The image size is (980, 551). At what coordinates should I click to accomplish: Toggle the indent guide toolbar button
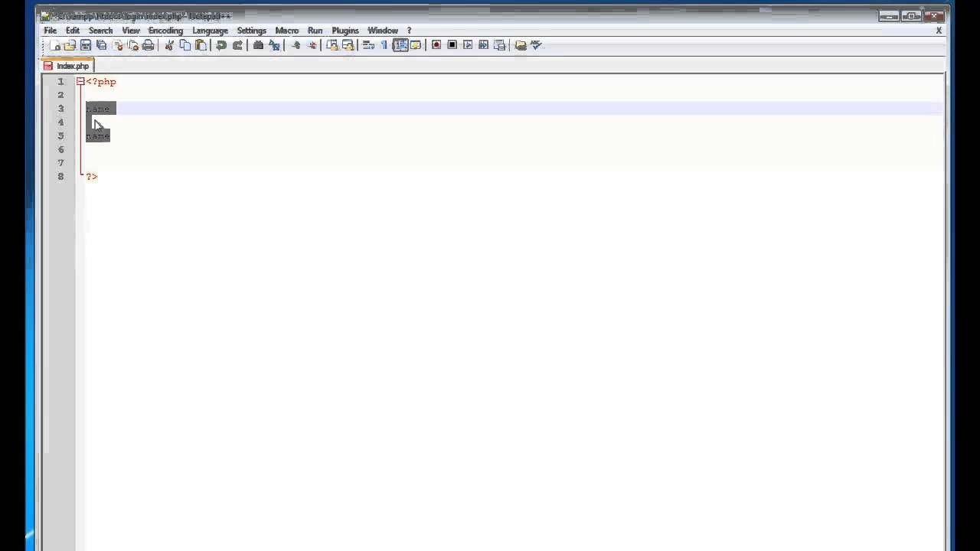coord(400,45)
